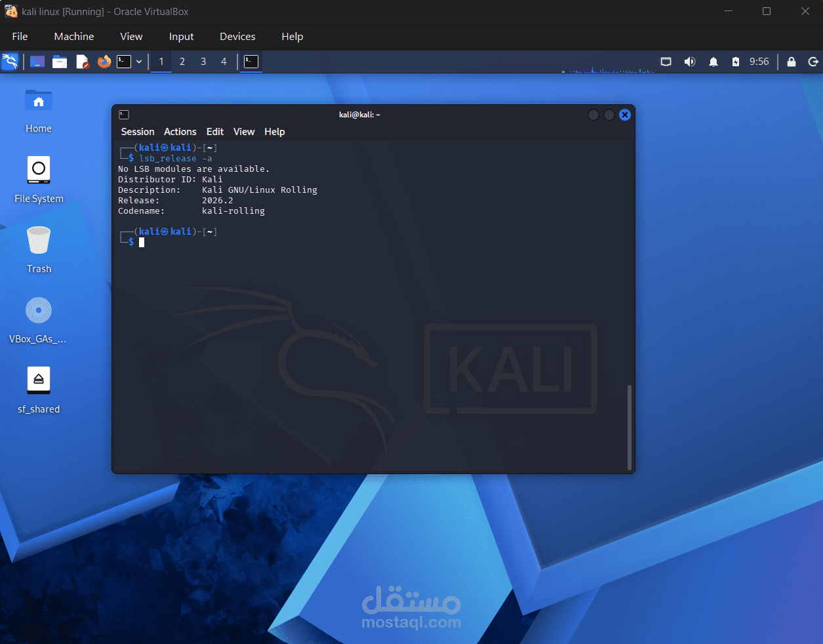Open VirtualBox File menu
This screenshot has height=644, width=823.
20,37
